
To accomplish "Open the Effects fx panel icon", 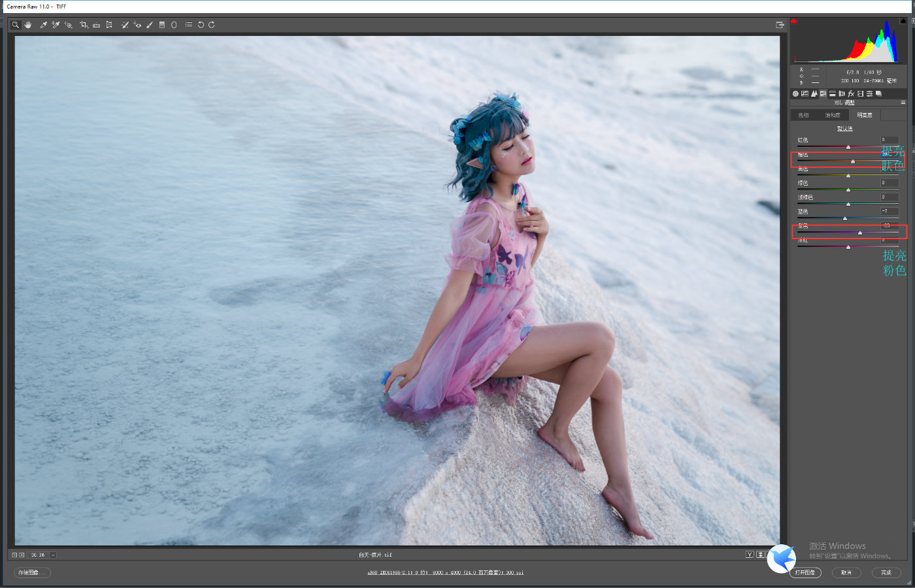I will click(x=851, y=93).
